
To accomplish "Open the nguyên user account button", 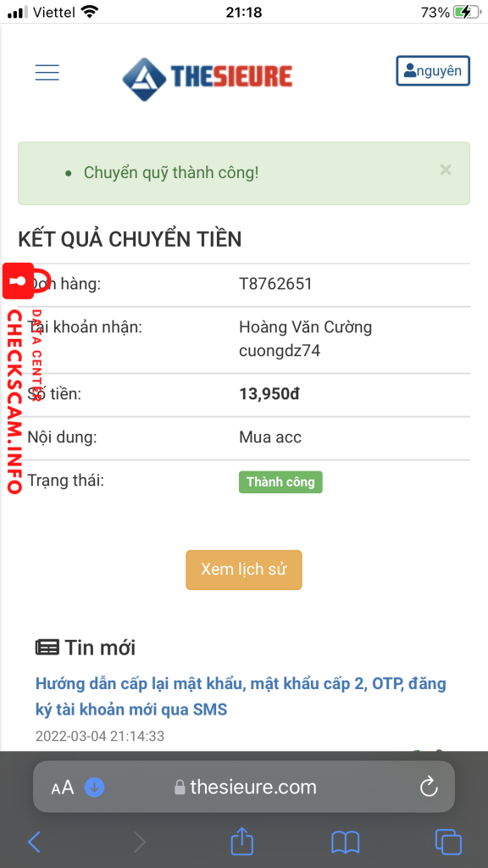I will [x=433, y=71].
